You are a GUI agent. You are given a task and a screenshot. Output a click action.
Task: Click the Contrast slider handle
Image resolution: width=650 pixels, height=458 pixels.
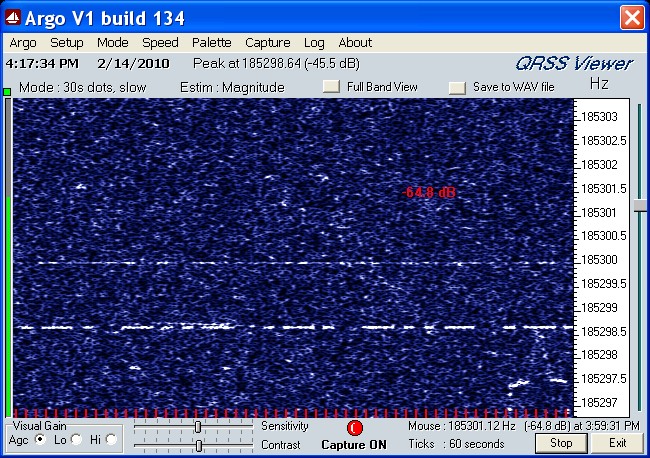[x=199, y=446]
